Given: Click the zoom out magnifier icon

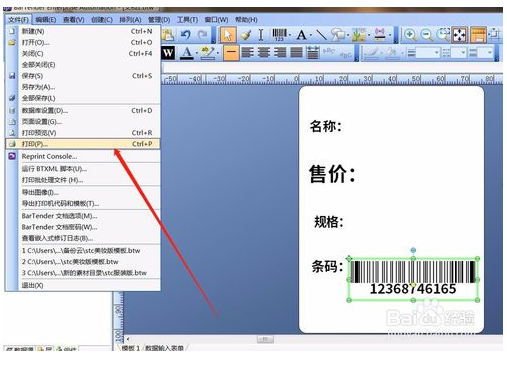Looking at the screenshot, I should [x=426, y=35].
